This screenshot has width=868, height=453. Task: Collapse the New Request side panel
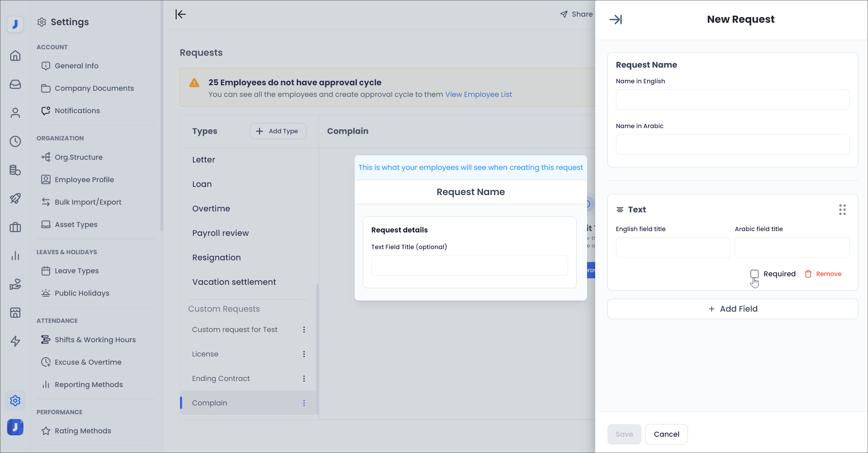tap(616, 19)
